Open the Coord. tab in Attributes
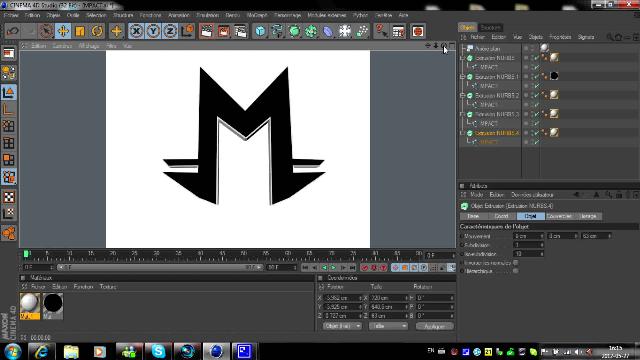This screenshot has width=640, height=360. (x=501, y=216)
